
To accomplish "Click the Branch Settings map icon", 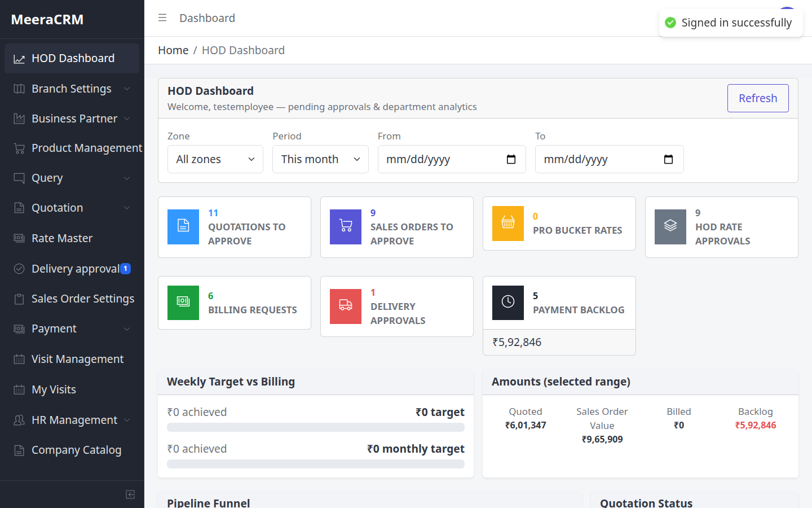I will [x=19, y=89].
